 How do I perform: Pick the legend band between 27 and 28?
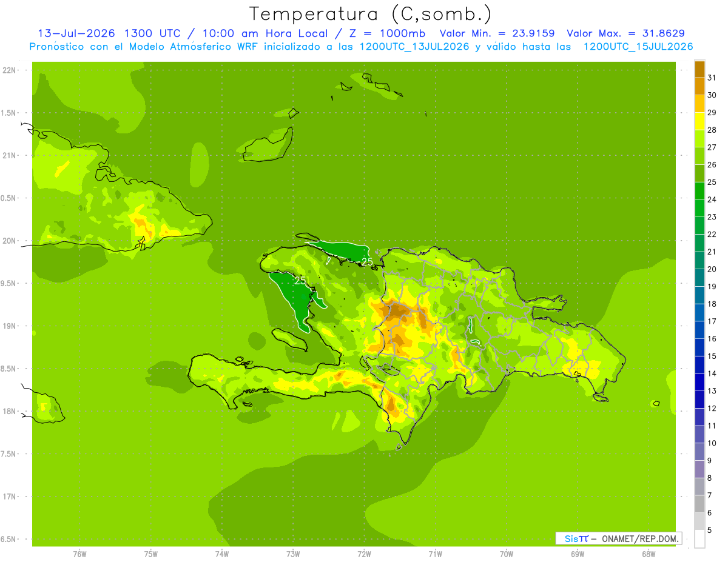point(699,139)
